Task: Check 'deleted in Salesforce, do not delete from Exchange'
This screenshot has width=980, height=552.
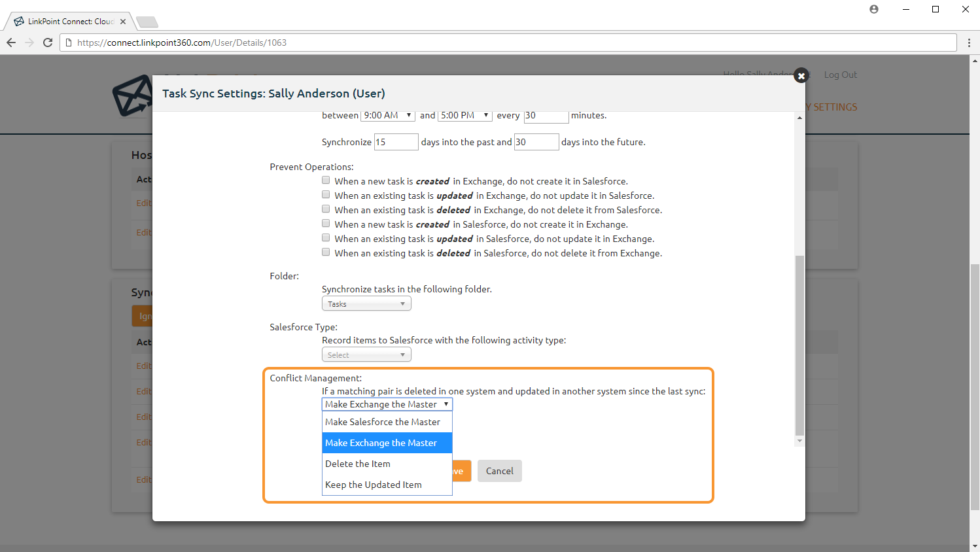Action: (x=326, y=252)
